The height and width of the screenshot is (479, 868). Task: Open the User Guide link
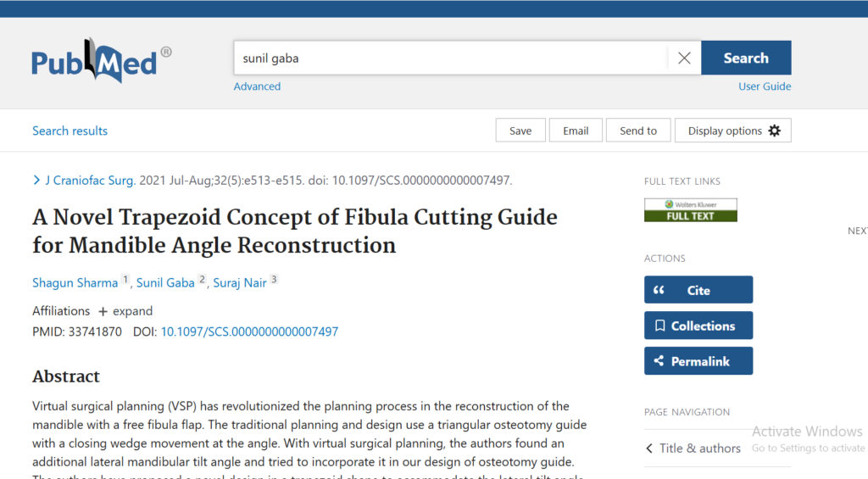point(765,86)
